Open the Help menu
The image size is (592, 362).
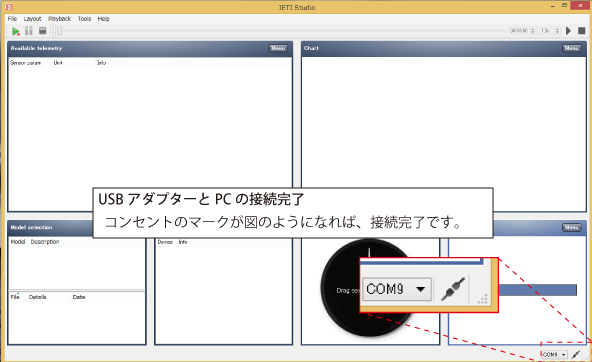[x=103, y=18]
